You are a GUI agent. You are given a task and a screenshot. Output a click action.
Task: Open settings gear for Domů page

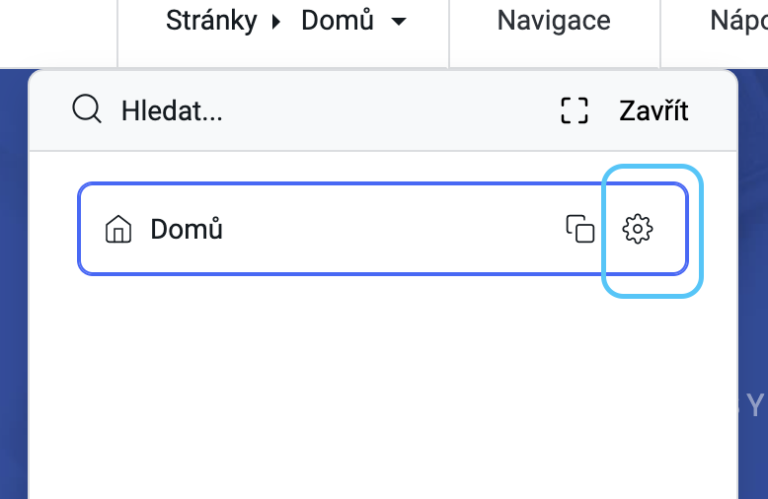coord(637,229)
